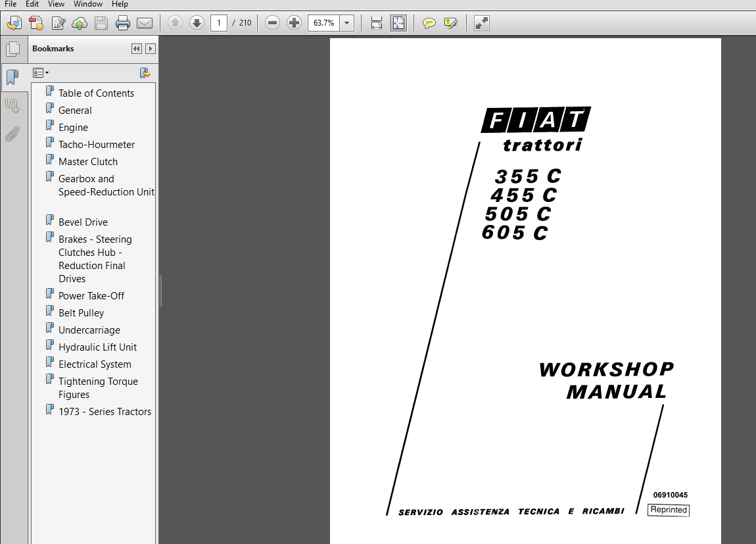This screenshot has height=544, width=756.
Task: Click the Bookmarks panel title
Action: pyautogui.click(x=53, y=49)
